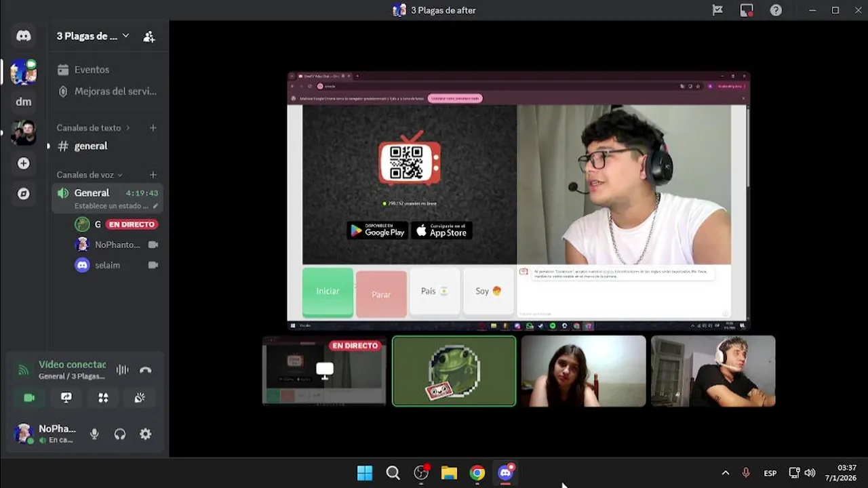Create a text channel with plus icon
868x488 pixels.
tap(153, 127)
